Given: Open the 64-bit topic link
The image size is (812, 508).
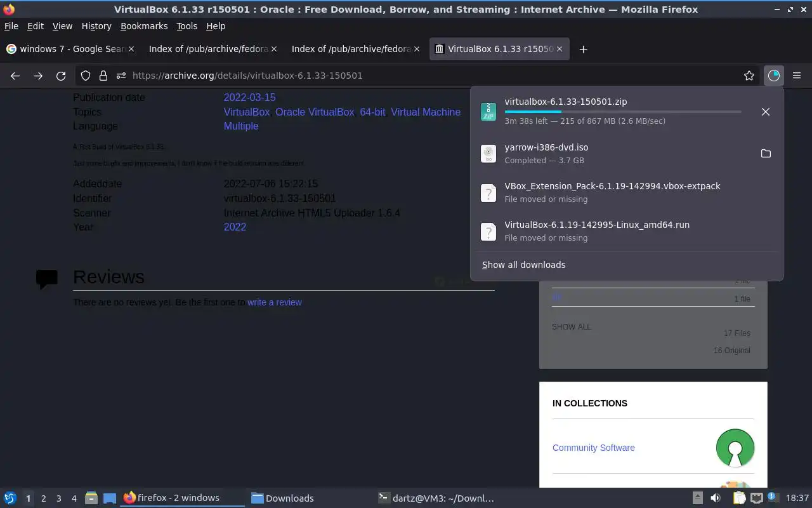Looking at the screenshot, I should point(372,112).
